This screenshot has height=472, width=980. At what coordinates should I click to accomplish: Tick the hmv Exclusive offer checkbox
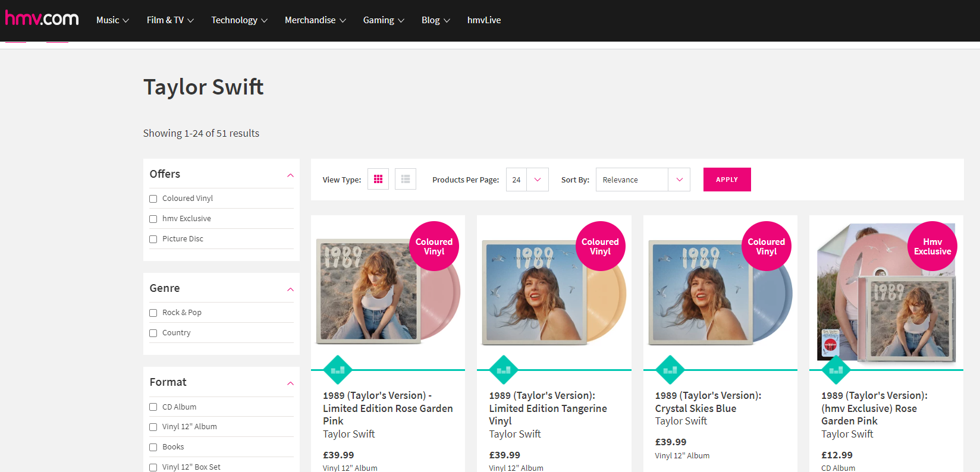pos(153,219)
